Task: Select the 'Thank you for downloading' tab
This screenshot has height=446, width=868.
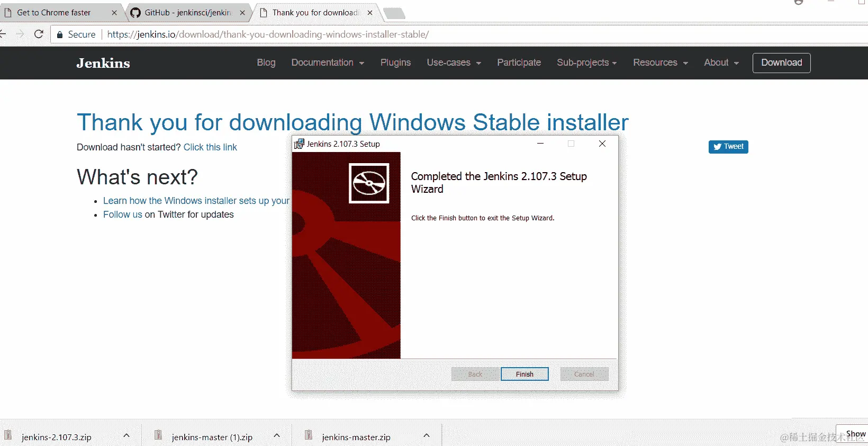Action: [x=315, y=13]
